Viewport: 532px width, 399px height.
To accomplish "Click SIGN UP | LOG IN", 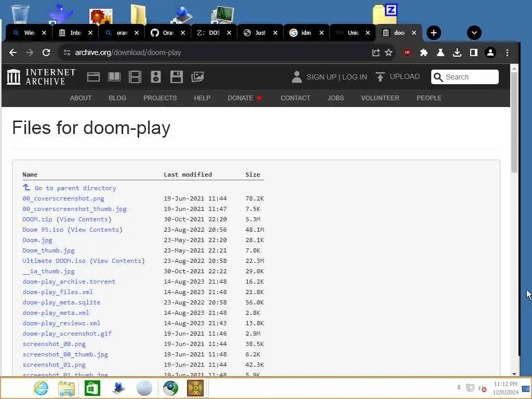I will pos(337,77).
